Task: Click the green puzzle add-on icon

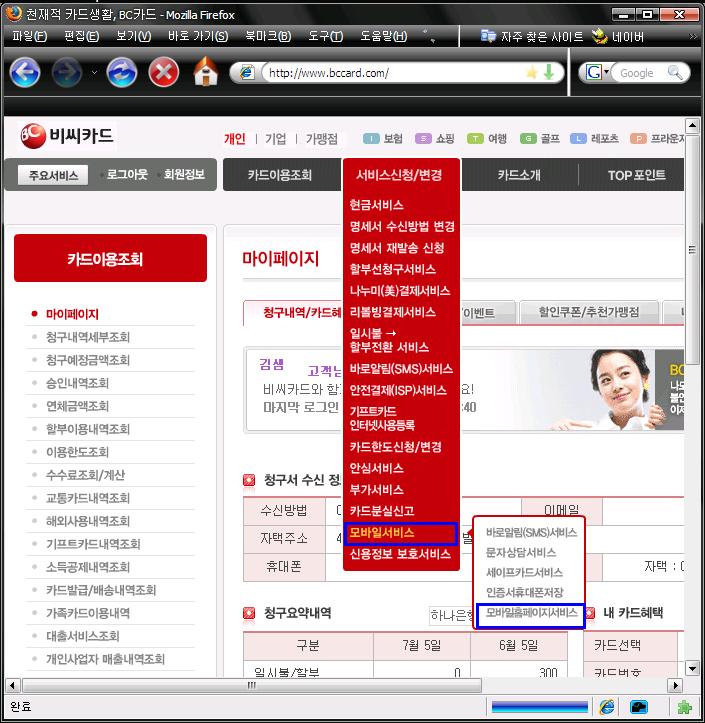Action: (684, 706)
